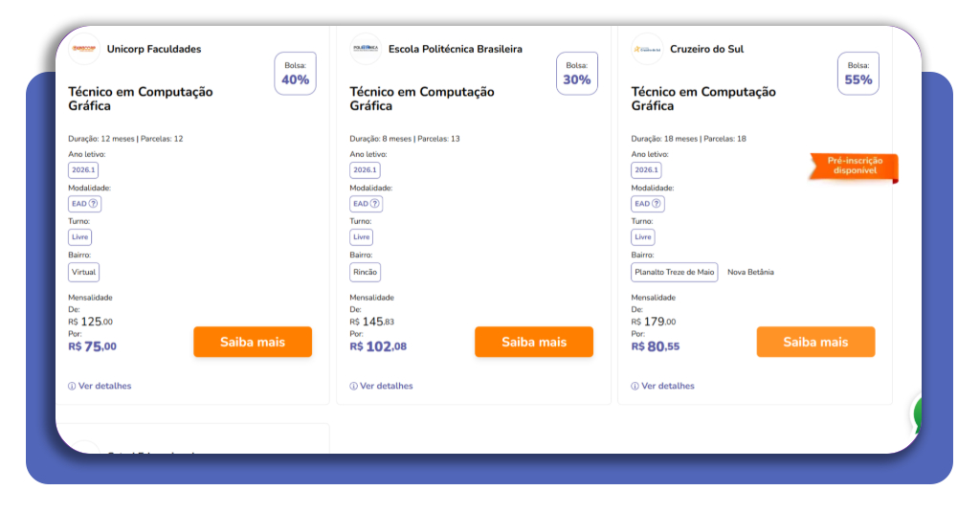The height and width of the screenshot is (513, 980).
Task: Open EAD help icon in Escola Politécnica card
Action: tap(375, 203)
